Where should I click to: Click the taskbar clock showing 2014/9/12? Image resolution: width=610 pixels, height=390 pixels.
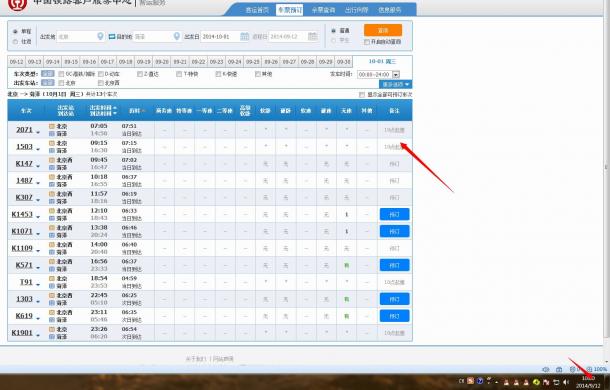[588, 382]
